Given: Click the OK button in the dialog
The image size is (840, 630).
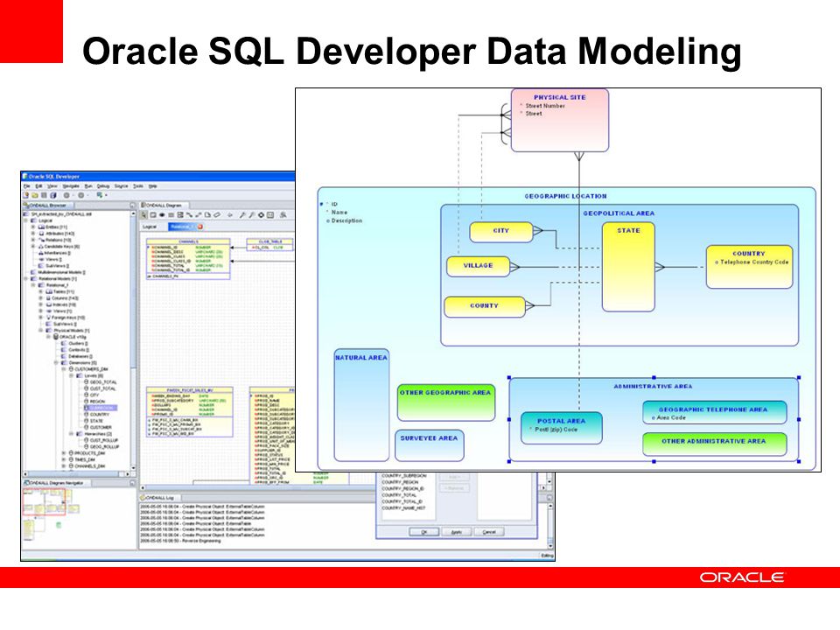Looking at the screenshot, I should pyautogui.click(x=423, y=532).
